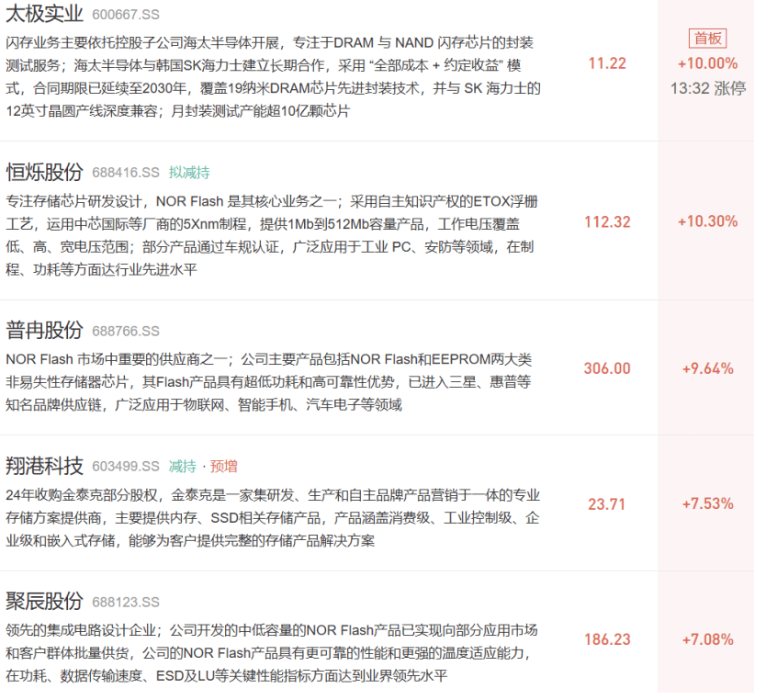
Task: Click the 拟减持 tag next to 恒烁股份
Action: click(189, 173)
